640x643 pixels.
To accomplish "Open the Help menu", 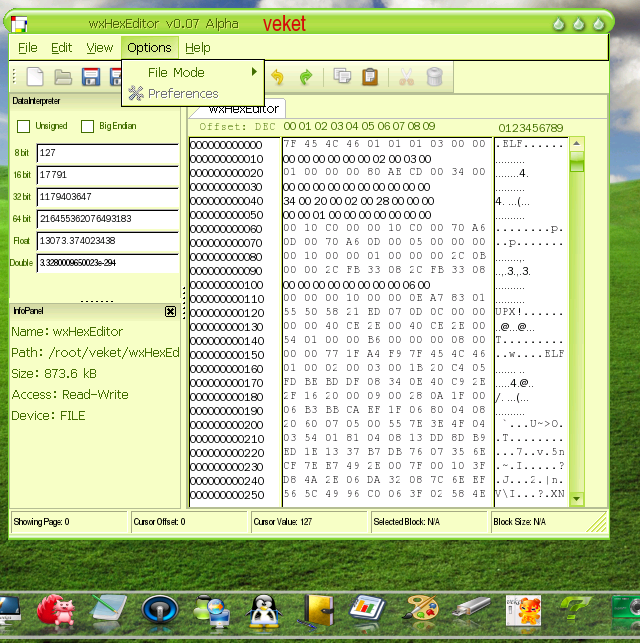I will tap(198, 48).
